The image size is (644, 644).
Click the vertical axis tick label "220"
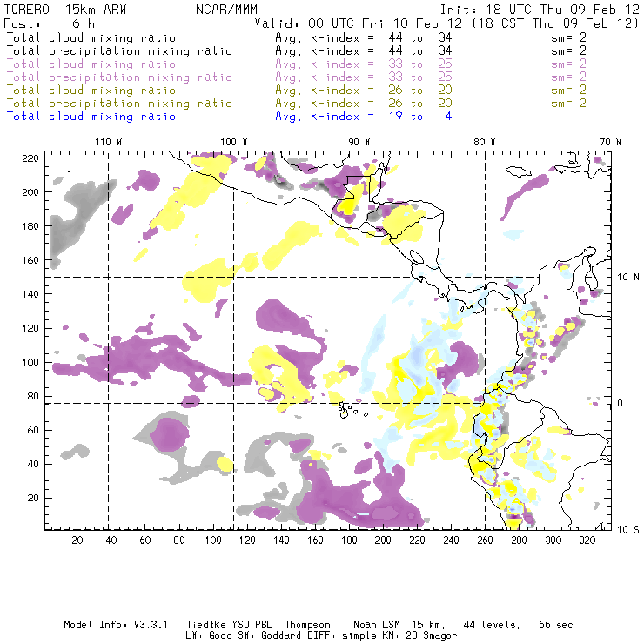[30, 158]
